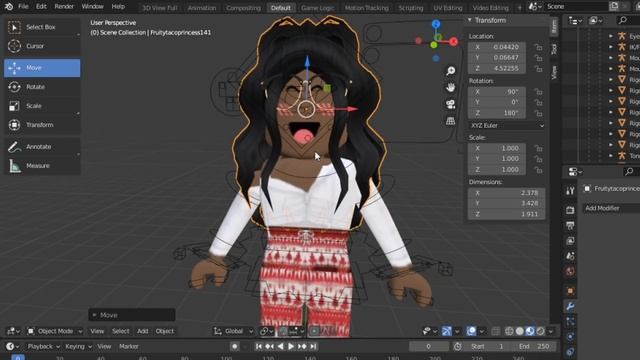Select the Transform tool
Screen dimensions: 640x360
pos(42,125)
